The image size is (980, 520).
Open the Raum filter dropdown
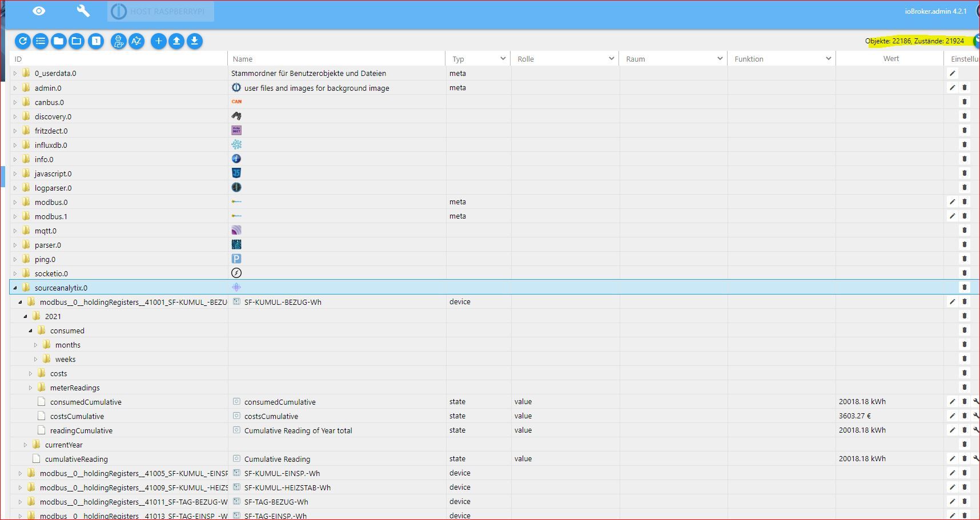(x=674, y=59)
